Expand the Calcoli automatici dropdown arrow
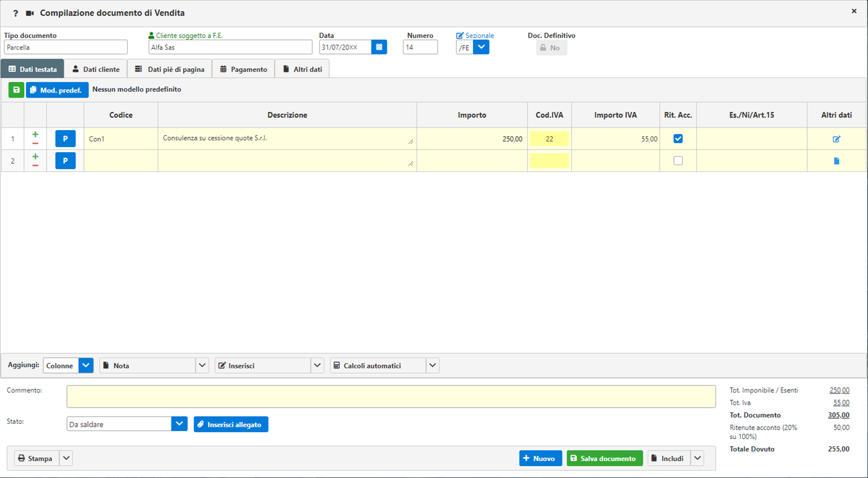Viewport: 868px width, 478px height. (432, 366)
